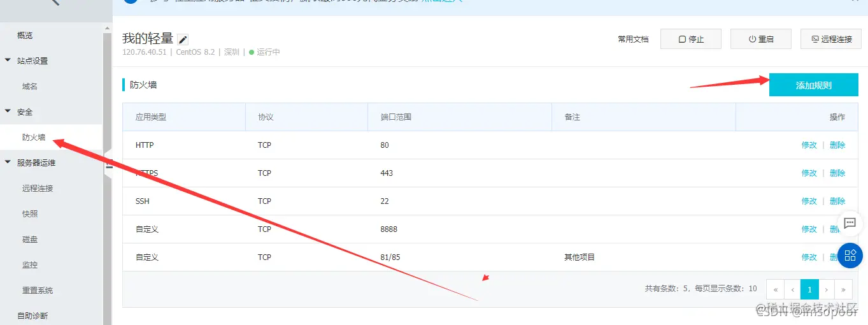Go to the last page of rules
The image size is (868, 325).
[844, 289]
